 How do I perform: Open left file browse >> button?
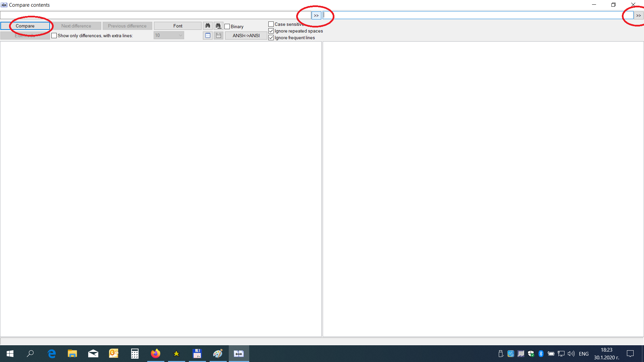coord(316,15)
